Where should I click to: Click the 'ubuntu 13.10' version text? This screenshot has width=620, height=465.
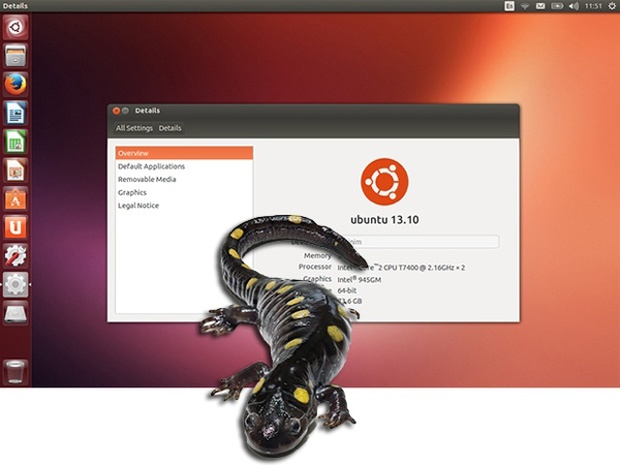click(384, 220)
